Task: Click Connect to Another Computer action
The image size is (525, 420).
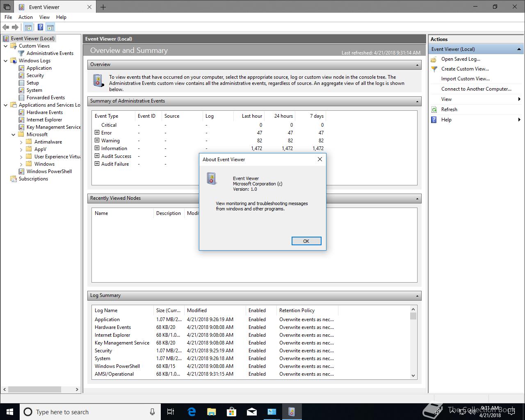Action: 476,89
